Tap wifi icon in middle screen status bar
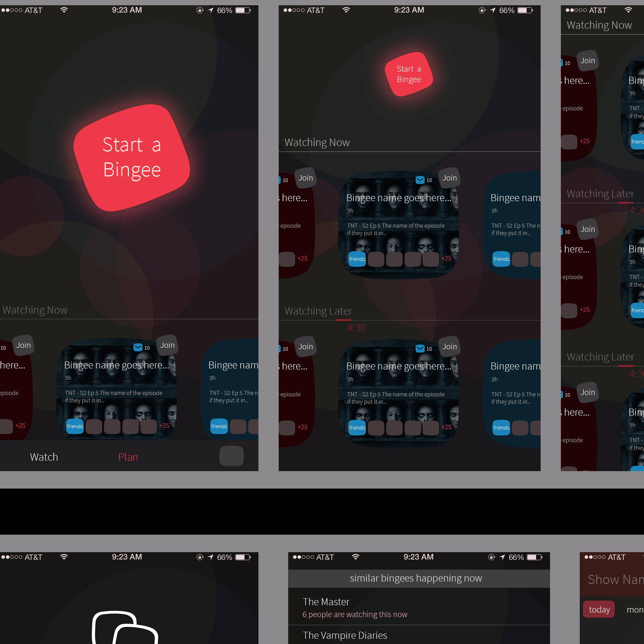Viewport: 644px width, 644px height. click(x=346, y=10)
